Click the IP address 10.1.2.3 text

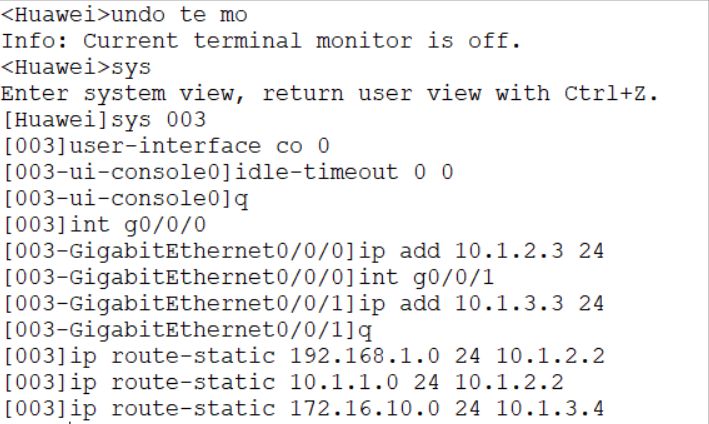click(x=509, y=251)
